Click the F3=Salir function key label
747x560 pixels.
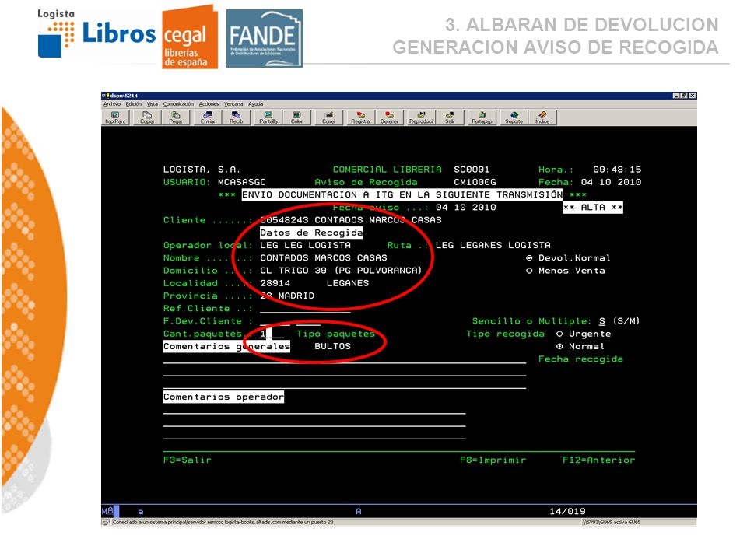(188, 460)
